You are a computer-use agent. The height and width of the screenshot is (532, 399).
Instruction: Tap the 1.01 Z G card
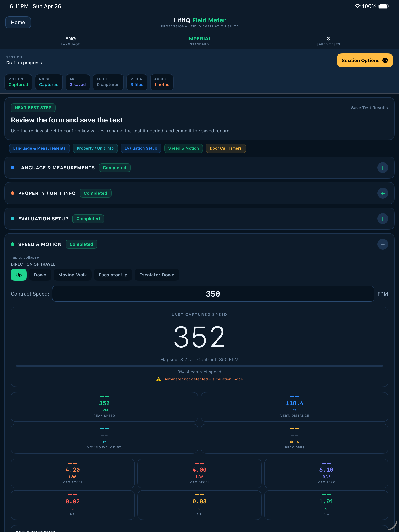click(x=326, y=505)
